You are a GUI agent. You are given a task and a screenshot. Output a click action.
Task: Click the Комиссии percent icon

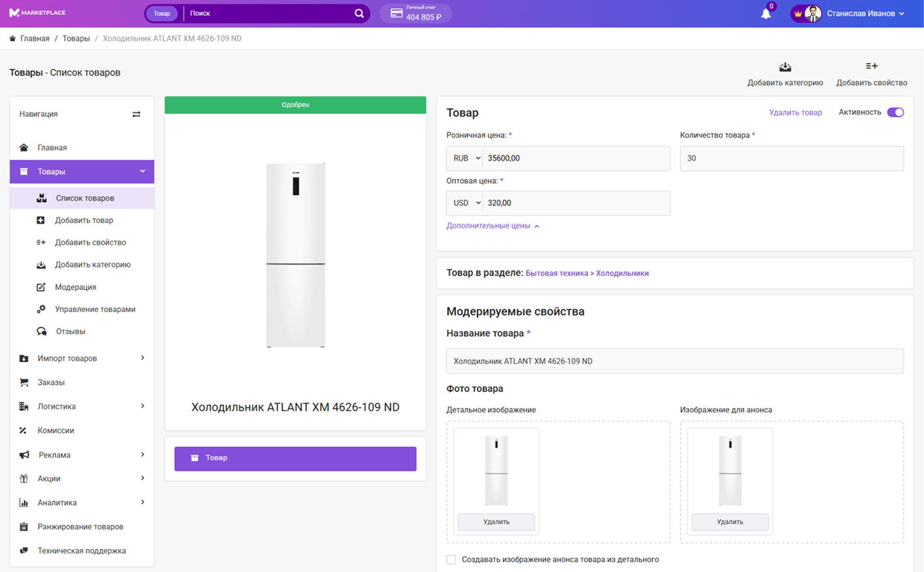(x=23, y=430)
